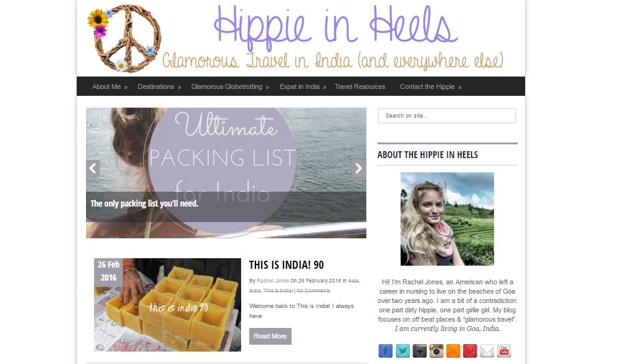Expand the About Me menu
This screenshot has height=364, width=628.
tap(110, 86)
